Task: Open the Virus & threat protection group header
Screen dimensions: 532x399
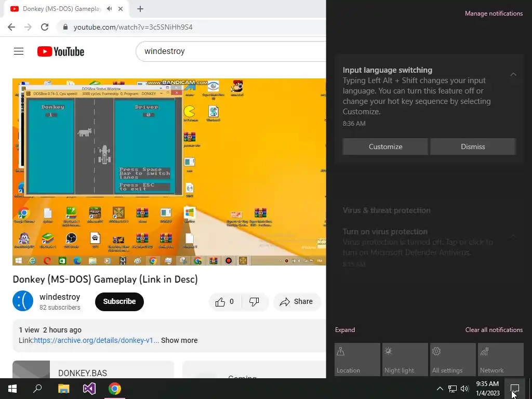Action: (387, 210)
